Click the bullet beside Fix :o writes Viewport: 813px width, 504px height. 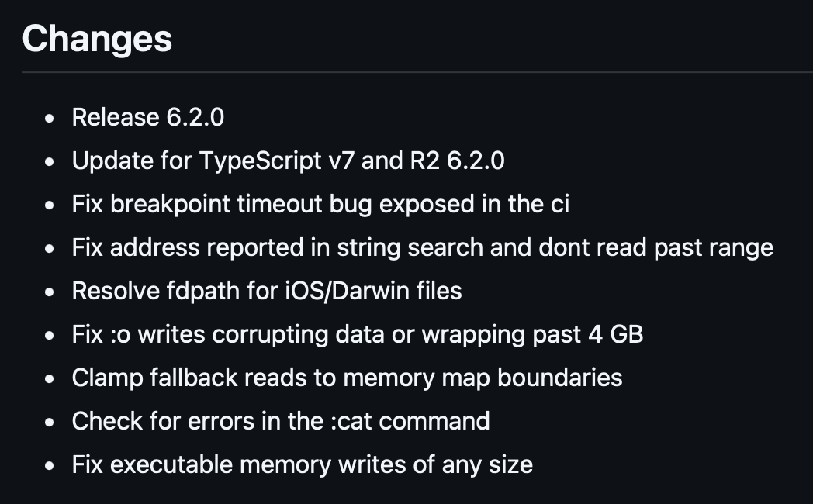[x=49, y=336]
